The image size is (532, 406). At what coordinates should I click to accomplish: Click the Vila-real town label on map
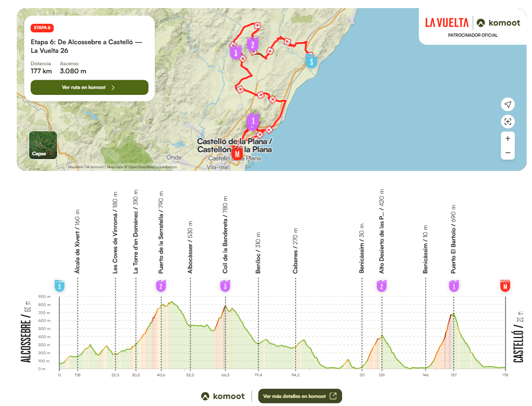tap(217, 167)
